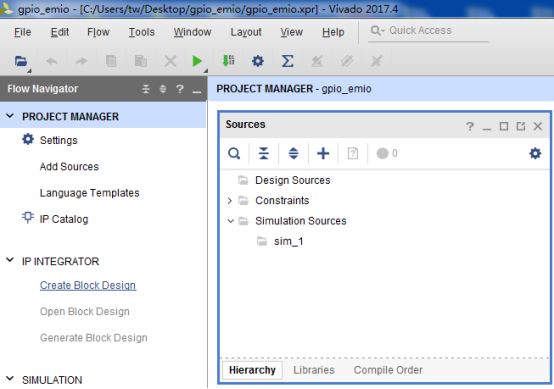Open the Flow menu

[98, 32]
